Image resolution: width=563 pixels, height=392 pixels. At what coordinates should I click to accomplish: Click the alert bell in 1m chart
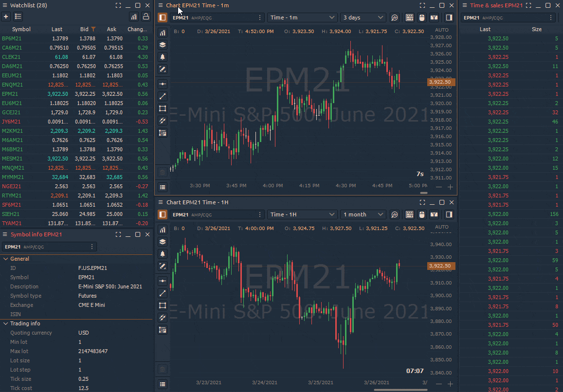pos(163,57)
